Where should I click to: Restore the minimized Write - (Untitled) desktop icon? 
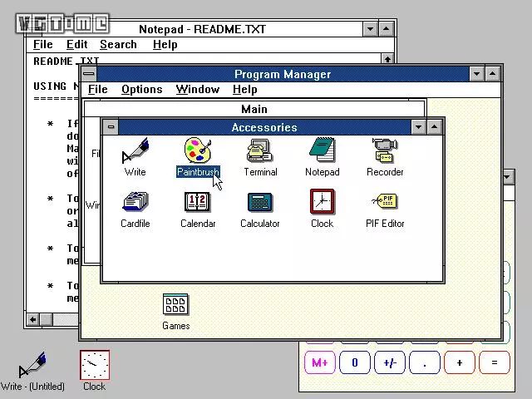coord(32,365)
